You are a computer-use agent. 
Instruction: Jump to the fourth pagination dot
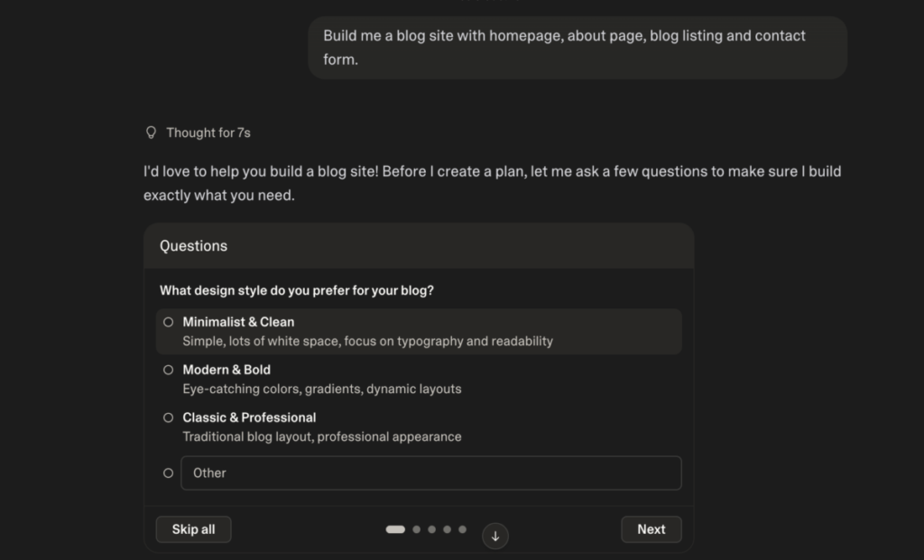point(447,529)
